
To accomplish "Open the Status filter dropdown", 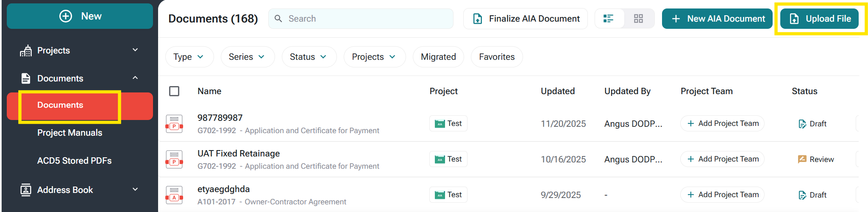I will pos(309,57).
